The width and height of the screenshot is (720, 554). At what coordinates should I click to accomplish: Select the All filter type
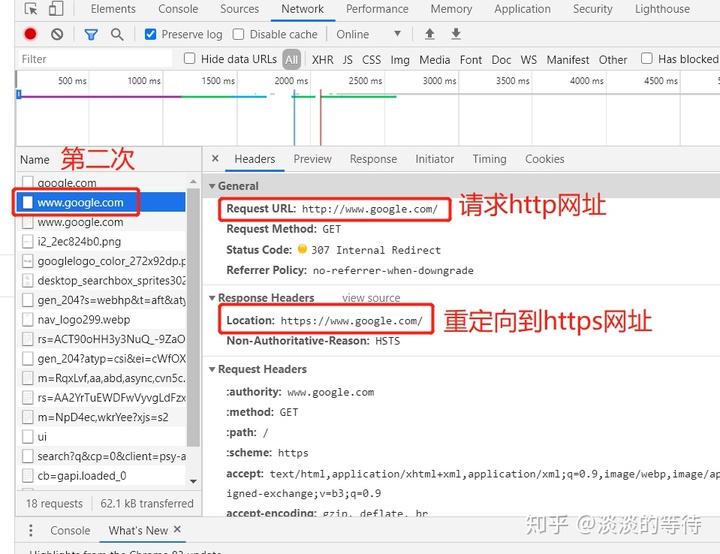coord(292,59)
